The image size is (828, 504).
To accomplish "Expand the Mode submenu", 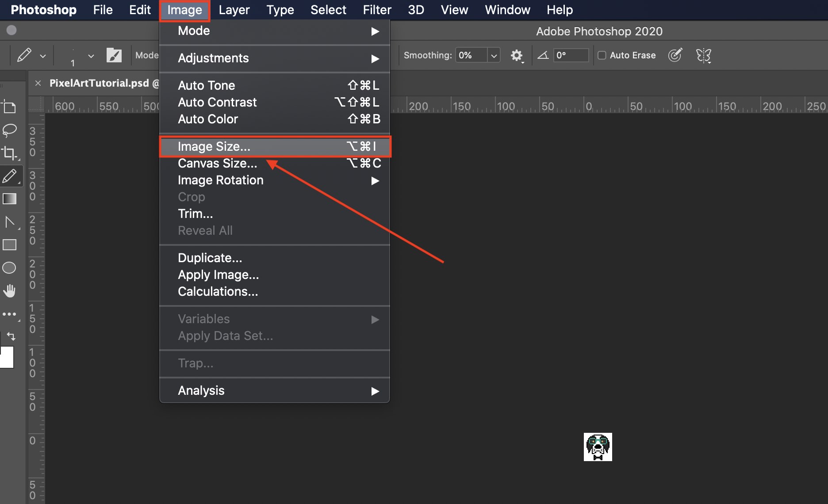I will pyautogui.click(x=274, y=31).
